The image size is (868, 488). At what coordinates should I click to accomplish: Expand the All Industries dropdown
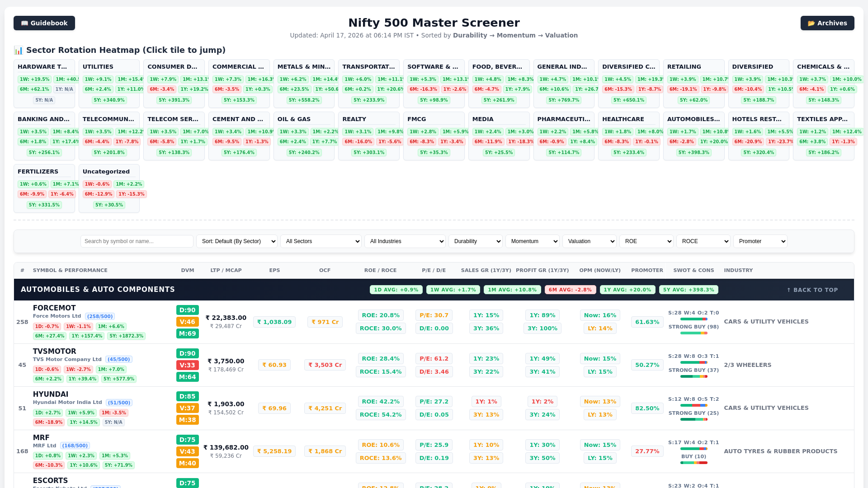tap(405, 241)
